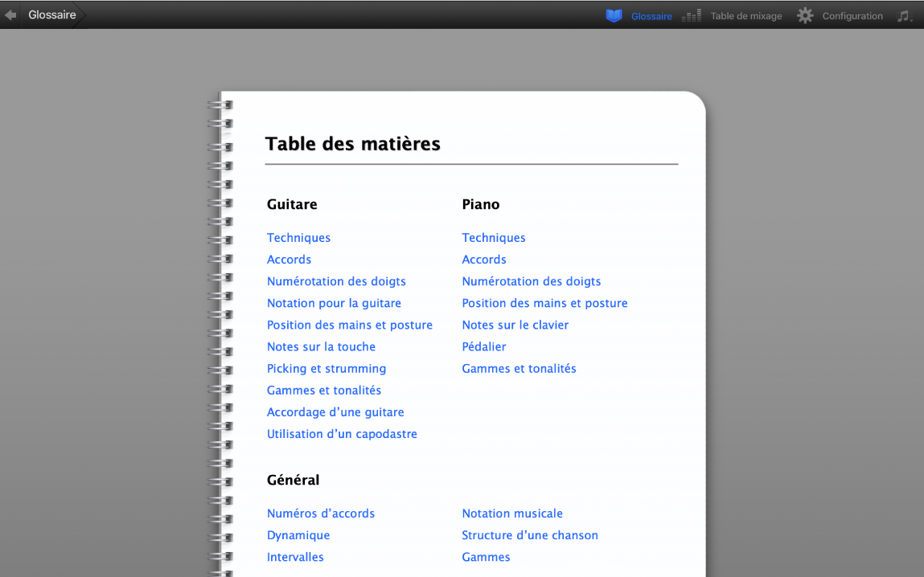Open Techniques under Guitare
This screenshot has width=924, height=577.
click(298, 237)
